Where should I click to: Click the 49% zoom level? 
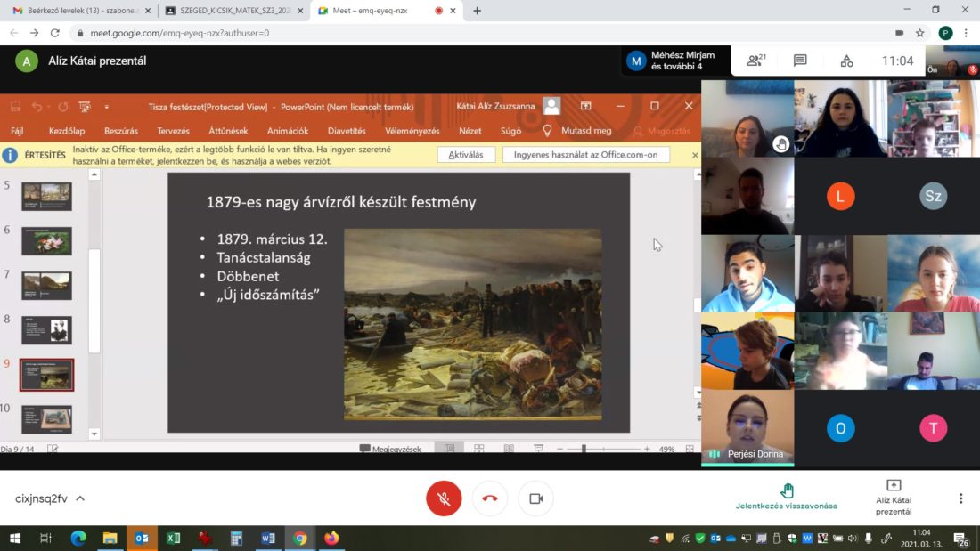[x=666, y=449]
